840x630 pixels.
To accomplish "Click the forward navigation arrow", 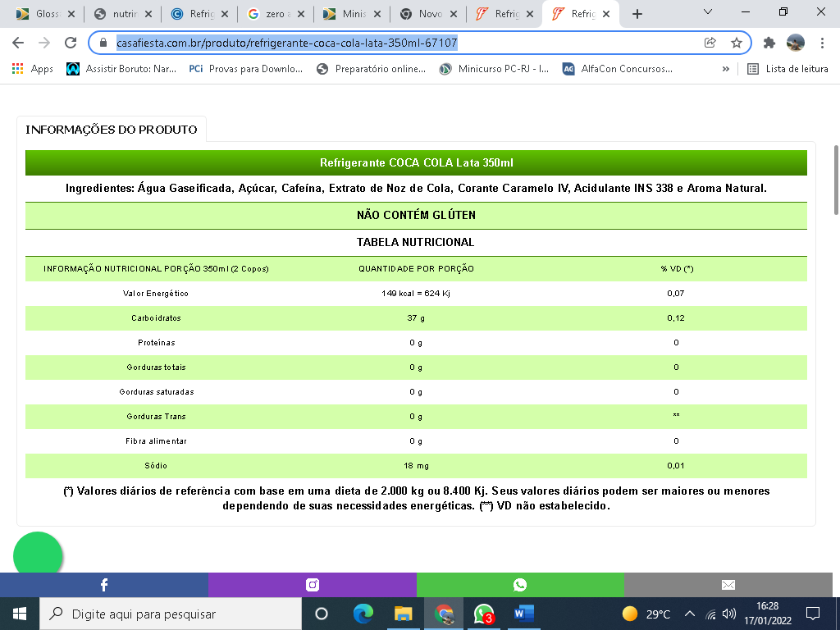I will click(44, 43).
